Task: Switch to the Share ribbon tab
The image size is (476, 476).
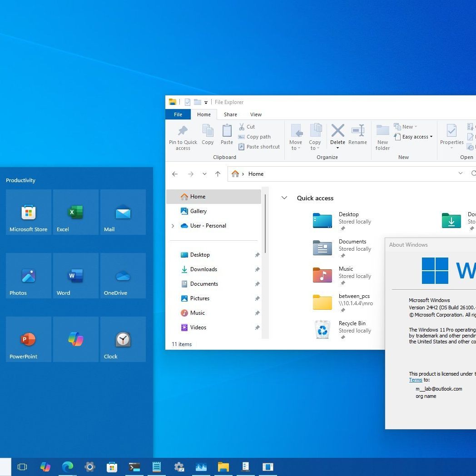Action: pyautogui.click(x=230, y=114)
